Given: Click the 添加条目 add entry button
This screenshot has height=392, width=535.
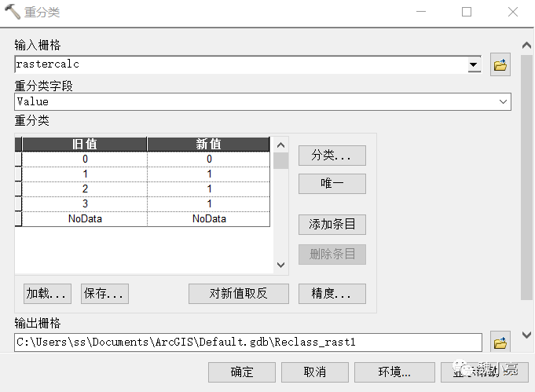Looking at the screenshot, I should (x=332, y=225).
